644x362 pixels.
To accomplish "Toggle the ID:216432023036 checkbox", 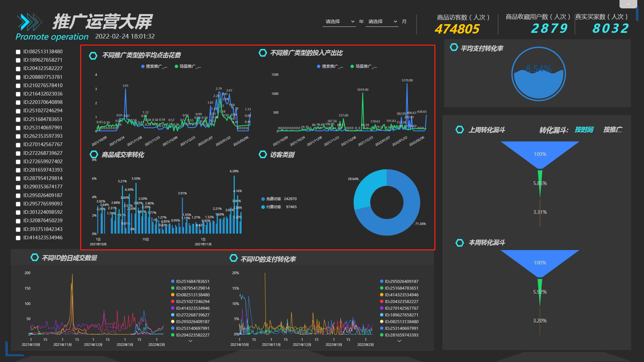I will click(18, 94).
